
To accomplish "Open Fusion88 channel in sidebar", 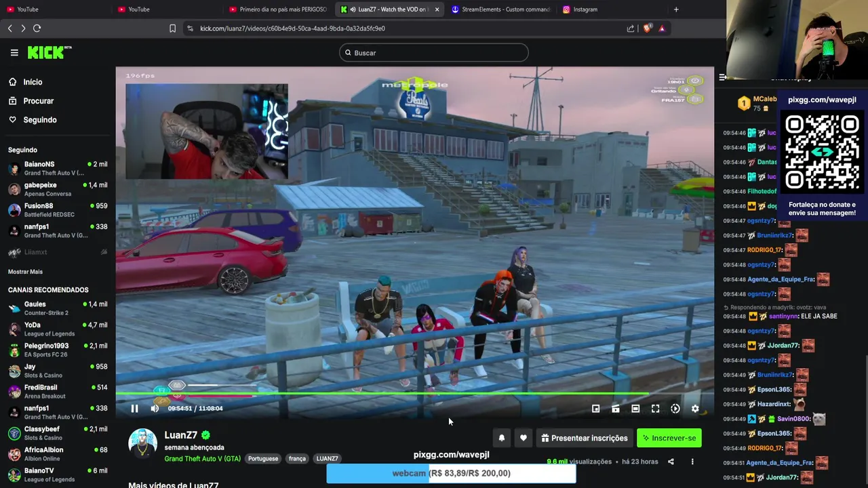I will pos(57,210).
